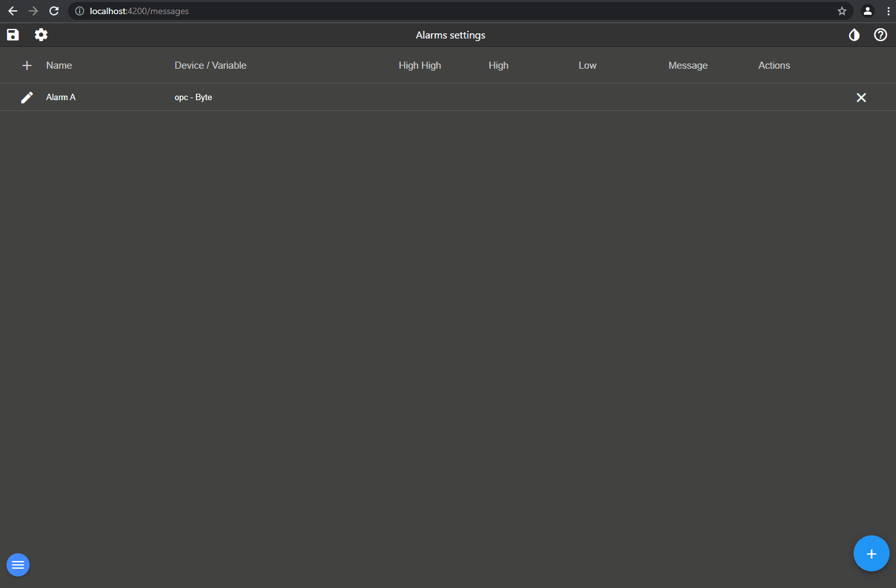Click the Low column header
This screenshot has width=896, height=588.
pos(588,65)
